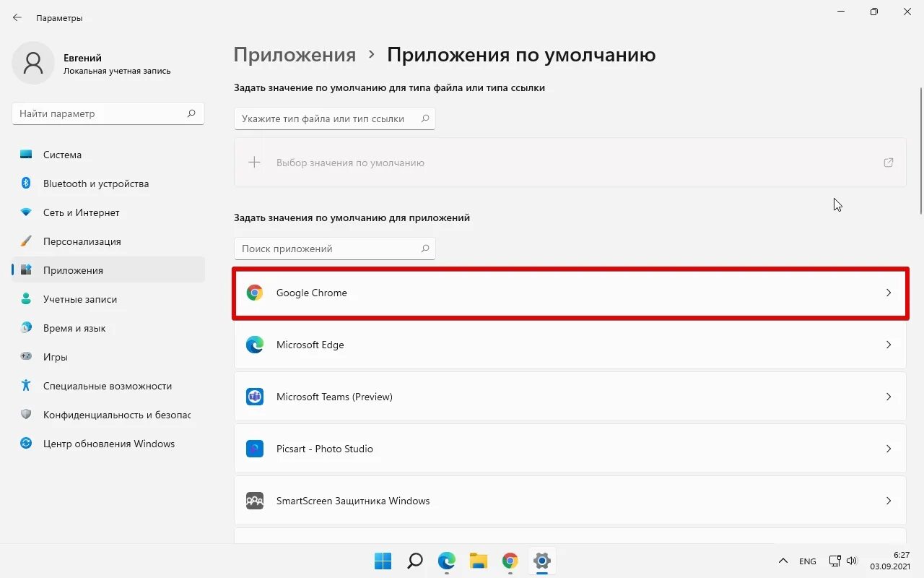Select Приложения in the sidebar
This screenshot has height=578, width=924.
[108, 270]
